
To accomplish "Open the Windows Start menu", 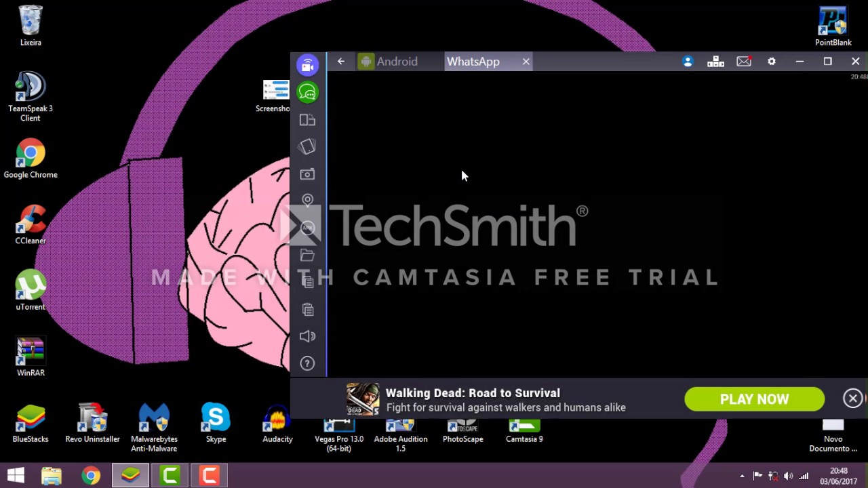I will point(16,476).
